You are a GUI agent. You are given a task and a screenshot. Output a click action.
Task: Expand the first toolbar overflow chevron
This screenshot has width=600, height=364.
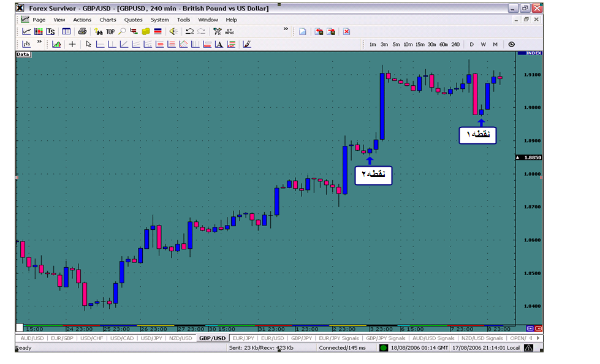point(286,29)
